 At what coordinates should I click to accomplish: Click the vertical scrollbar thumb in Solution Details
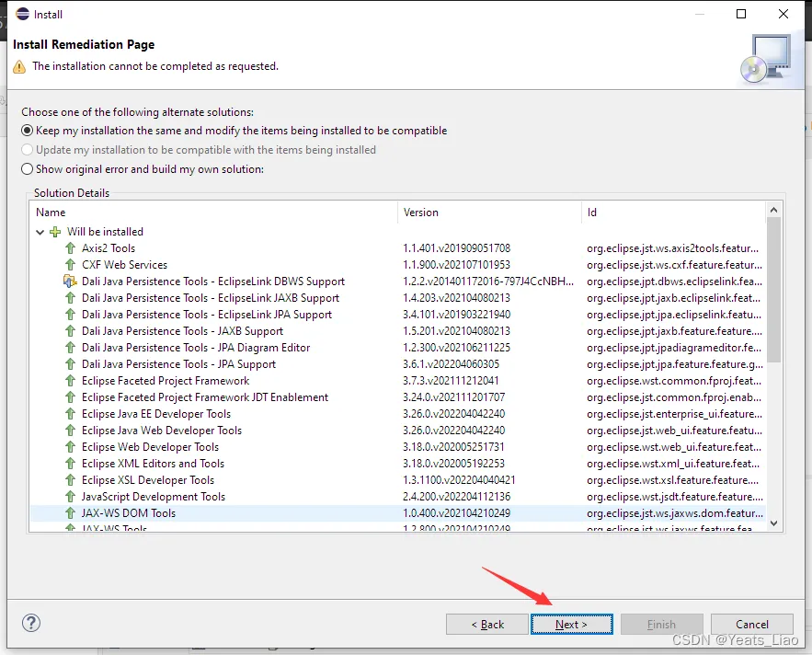click(773, 290)
